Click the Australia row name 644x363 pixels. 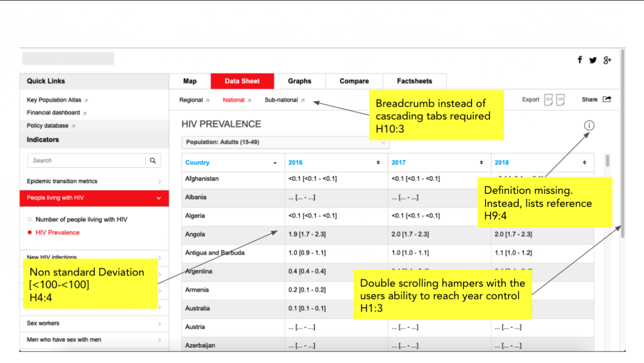[x=198, y=308]
